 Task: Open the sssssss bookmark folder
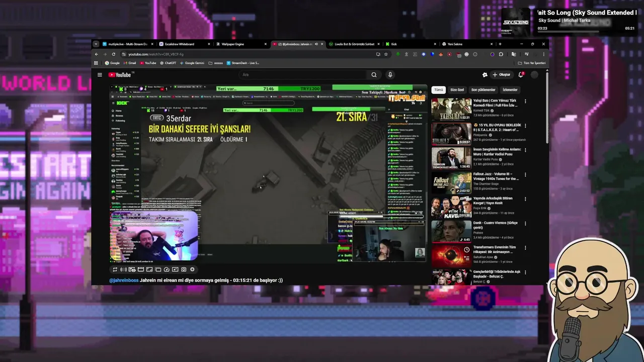click(216, 63)
